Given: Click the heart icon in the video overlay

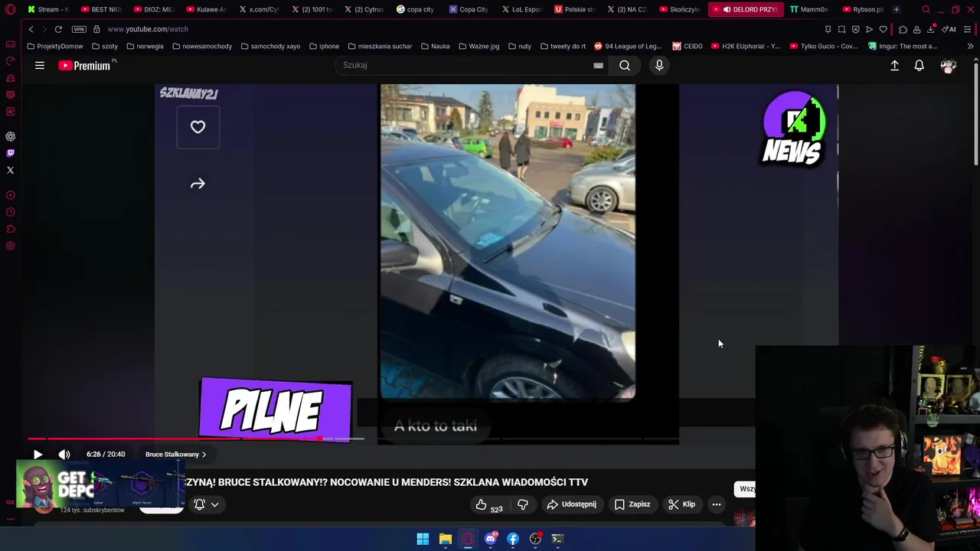Looking at the screenshot, I should (x=198, y=127).
